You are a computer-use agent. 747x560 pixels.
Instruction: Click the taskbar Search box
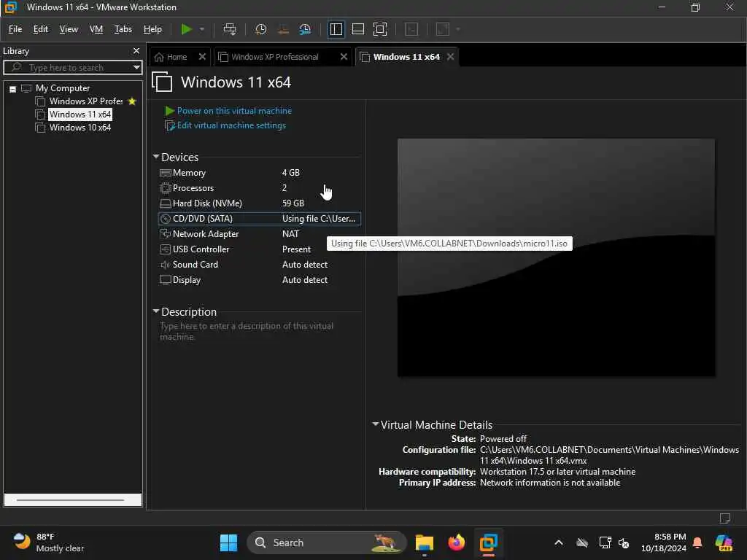coord(327,542)
